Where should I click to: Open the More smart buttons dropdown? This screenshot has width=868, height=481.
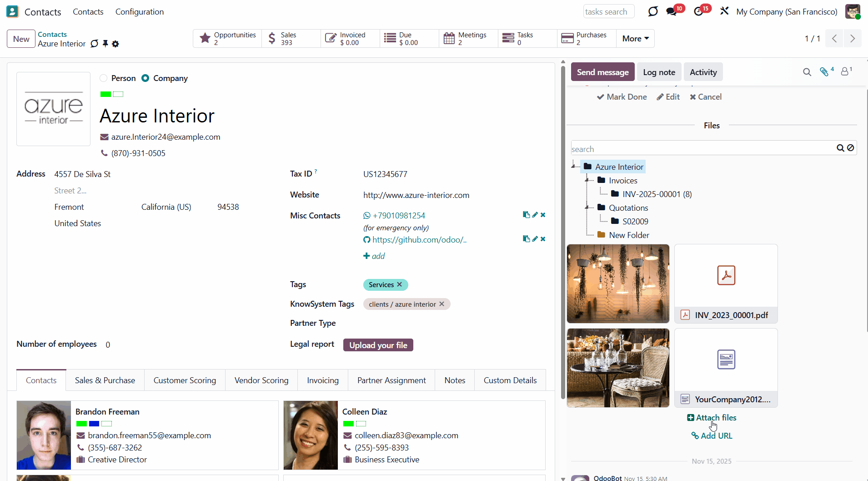click(x=635, y=39)
